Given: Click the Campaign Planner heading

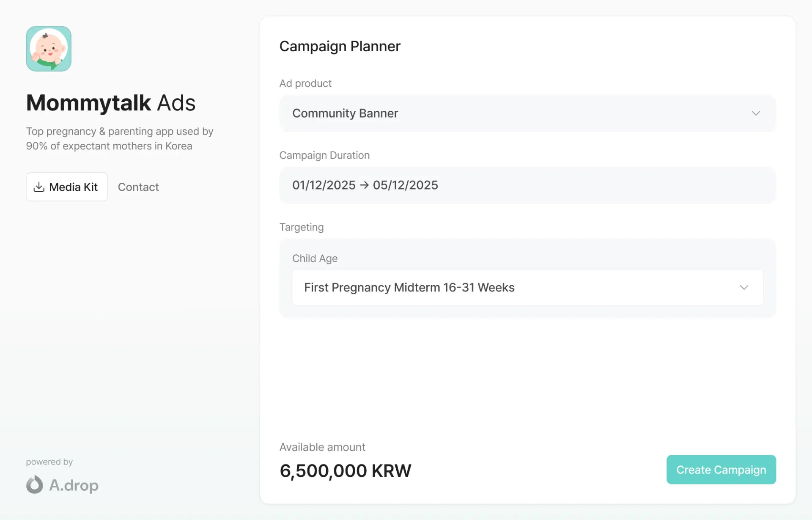Looking at the screenshot, I should point(340,46).
